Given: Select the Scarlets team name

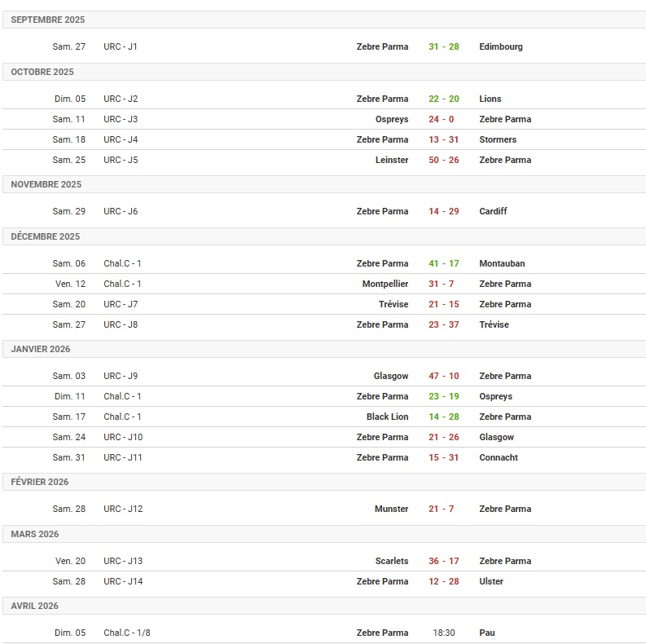Looking at the screenshot, I should [391, 561].
